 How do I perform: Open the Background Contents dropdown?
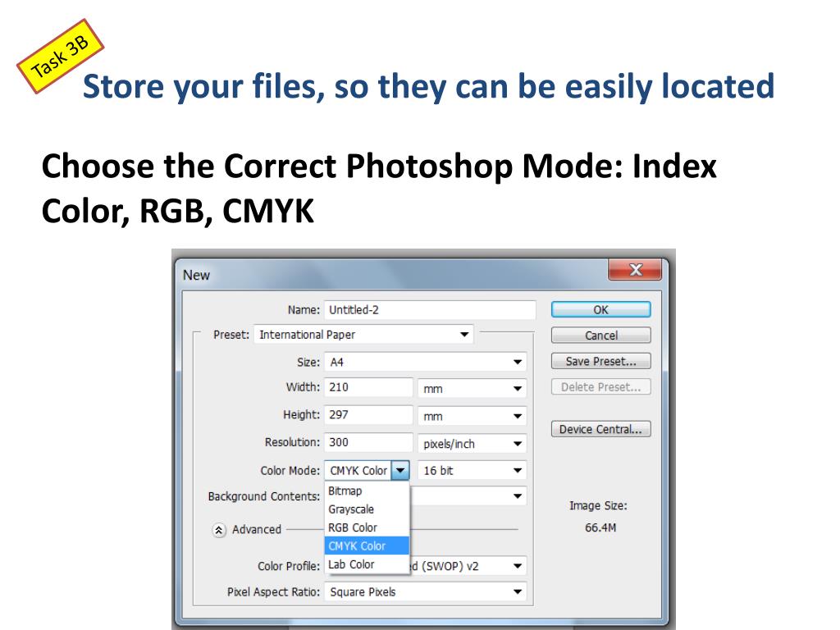(x=468, y=496)
